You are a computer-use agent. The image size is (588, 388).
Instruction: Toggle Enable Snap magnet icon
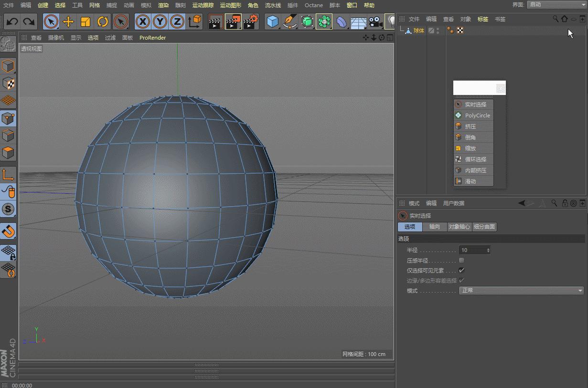tap(8, 231)
